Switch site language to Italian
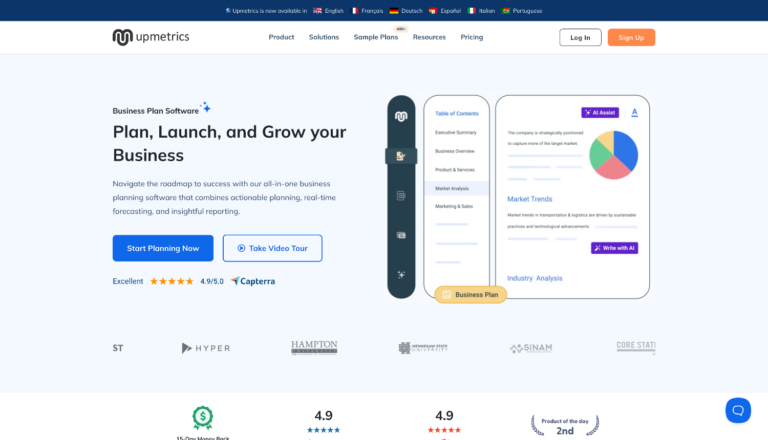 486,11
